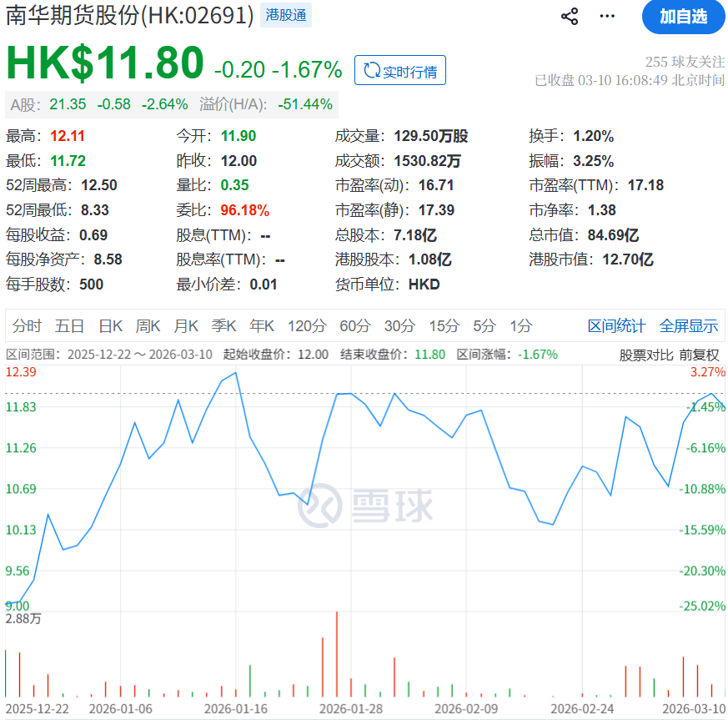View the 港股通 badge details
This screenshot has height=720, width=728.
[x=285, y=16]
